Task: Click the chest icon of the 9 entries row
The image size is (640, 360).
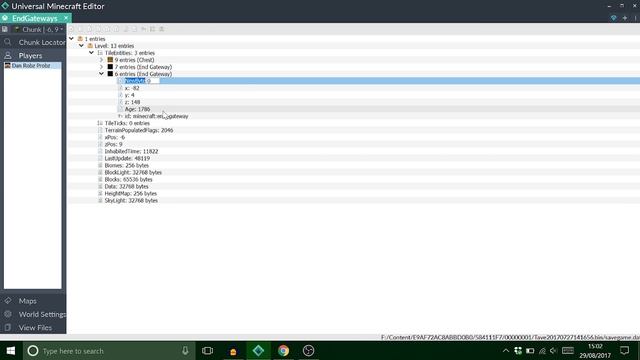Action: pyautogui.click(x=110, y=60)
